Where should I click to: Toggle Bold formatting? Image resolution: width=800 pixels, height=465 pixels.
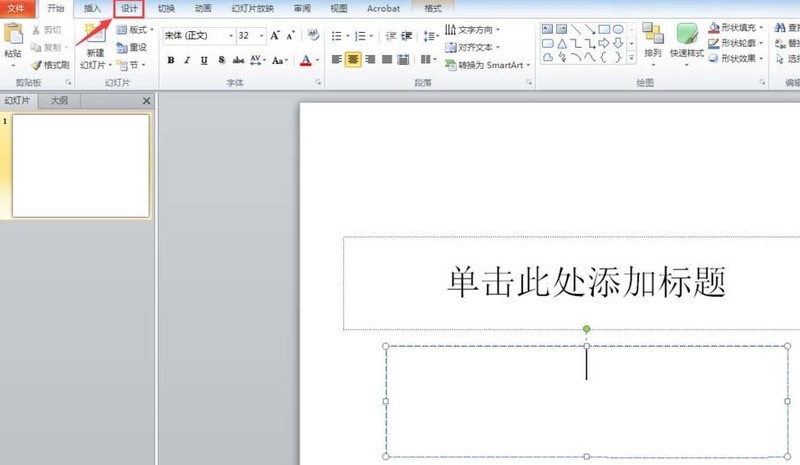pos(171,60)
